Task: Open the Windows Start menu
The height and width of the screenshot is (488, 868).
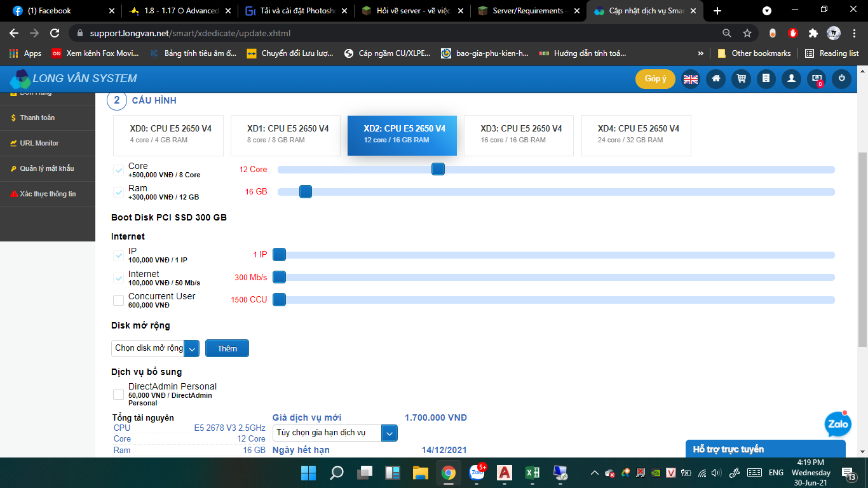Action: tap(308, 473)
